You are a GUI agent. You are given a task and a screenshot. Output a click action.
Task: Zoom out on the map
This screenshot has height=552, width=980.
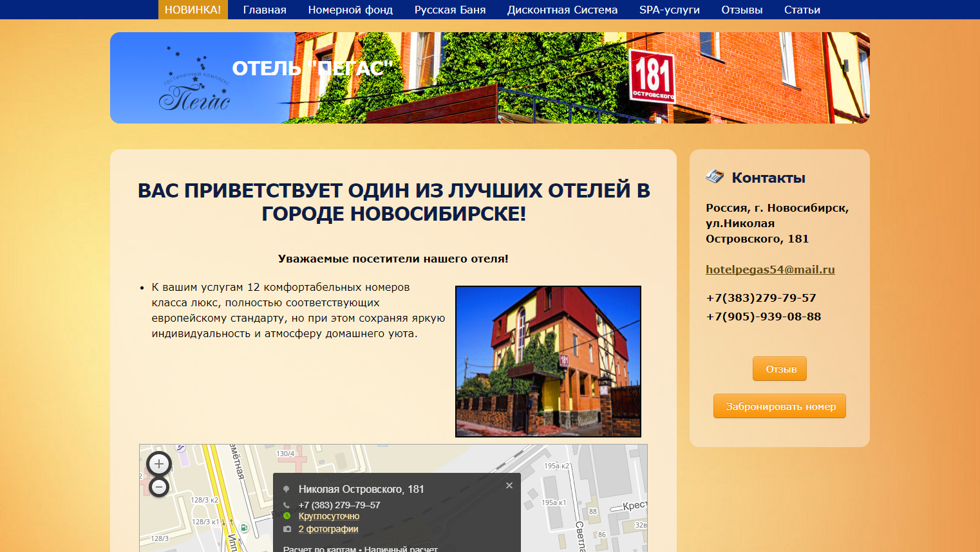(159, 487)
